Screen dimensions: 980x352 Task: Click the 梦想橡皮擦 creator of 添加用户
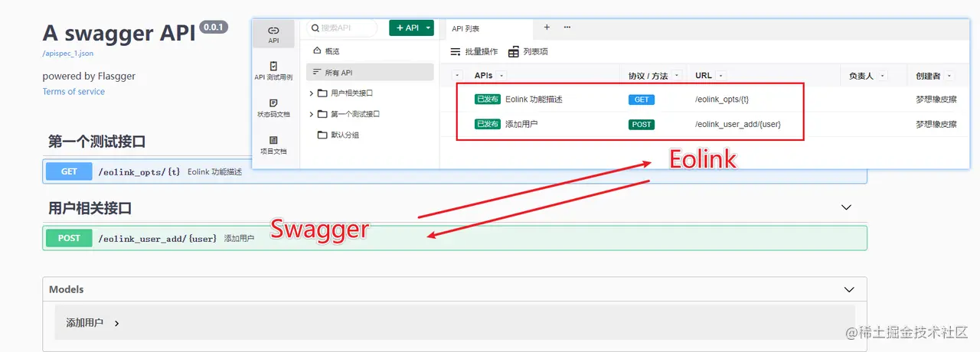936,124
